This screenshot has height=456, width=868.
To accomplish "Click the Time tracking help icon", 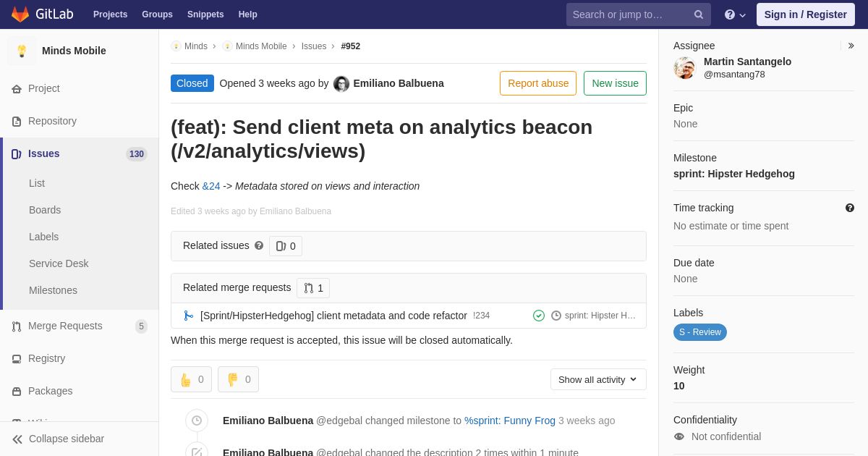I will [850, 208].
